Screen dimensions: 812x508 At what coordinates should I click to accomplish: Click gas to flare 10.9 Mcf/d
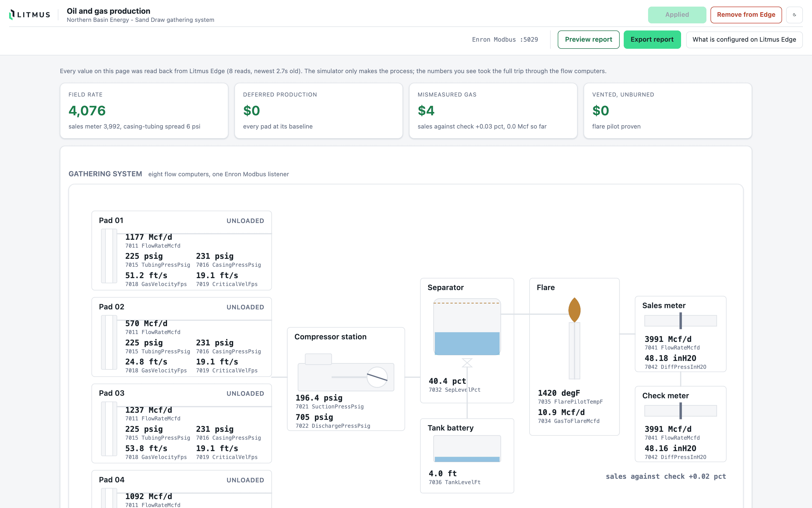(x=561, y=412)
